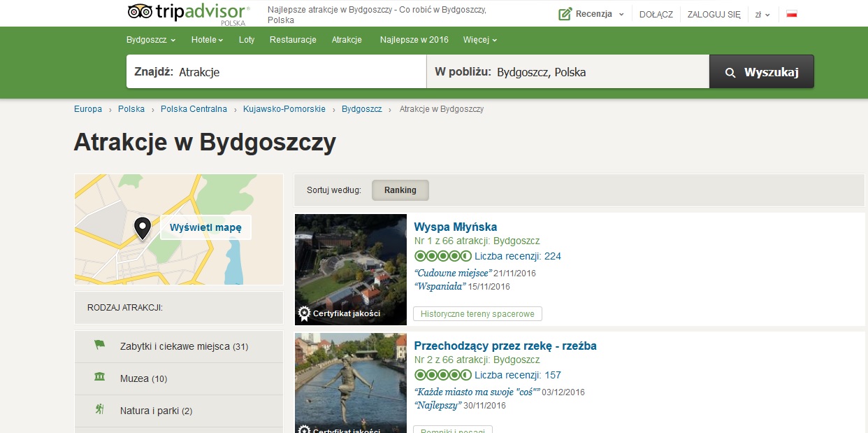This screenshot has width=868, height=433.
Task: Expand the Hotele dropdown menu
Action: click(x=207, y=40)
